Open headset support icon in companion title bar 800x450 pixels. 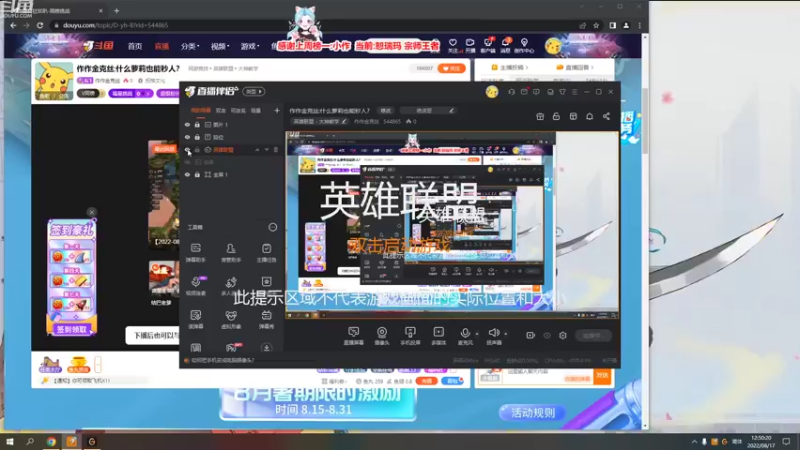pos(511,92)
